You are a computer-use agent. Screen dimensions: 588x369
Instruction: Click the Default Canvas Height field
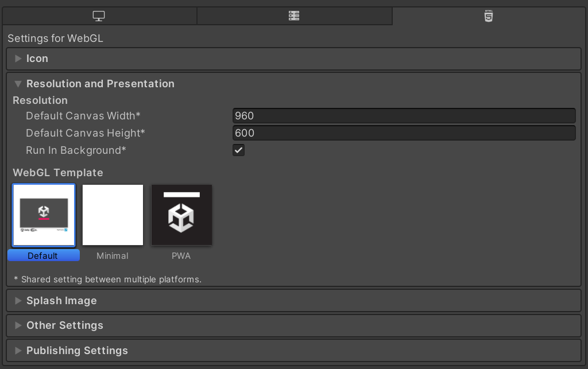pos(404,133)
